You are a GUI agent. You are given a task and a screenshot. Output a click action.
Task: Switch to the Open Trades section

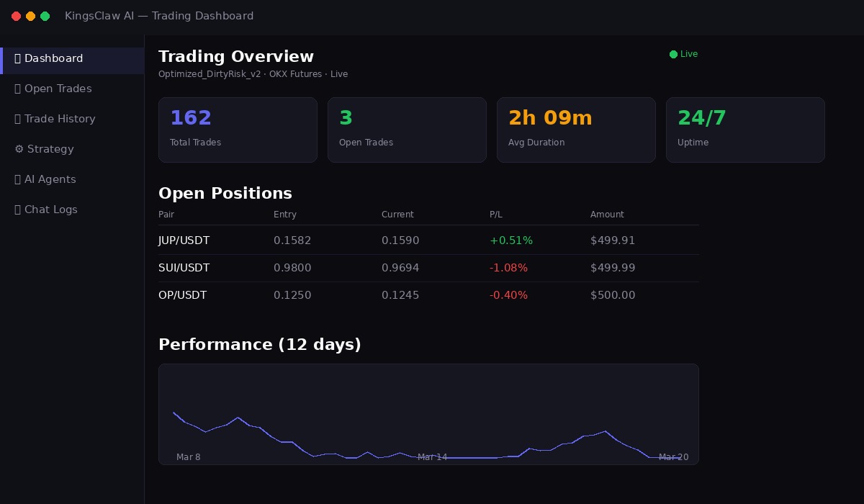[58, 89]
